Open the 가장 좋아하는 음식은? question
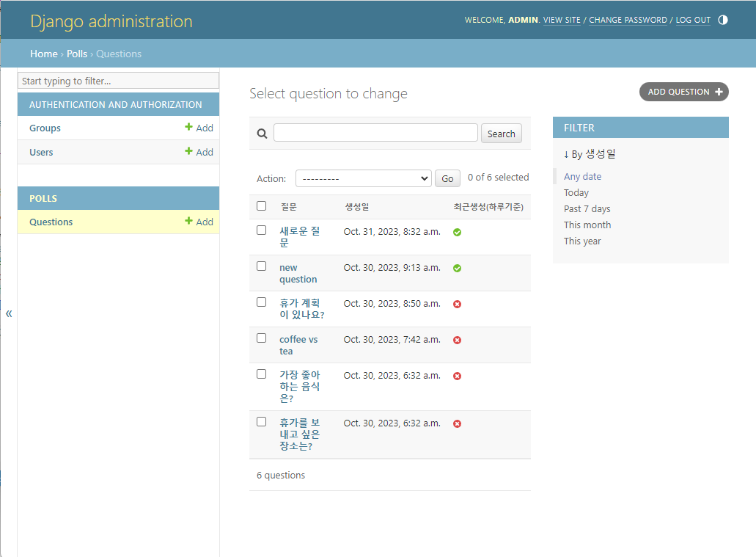The image size is (756, 557). coord(299,387)
